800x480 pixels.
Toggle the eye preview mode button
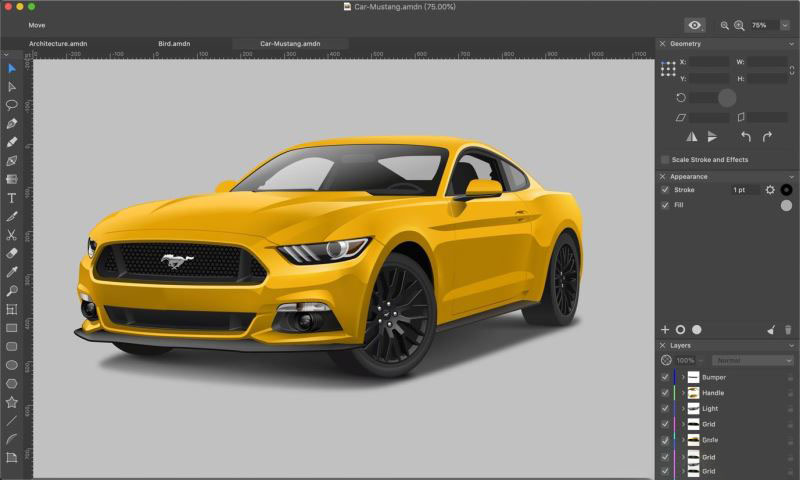point(694,25)
